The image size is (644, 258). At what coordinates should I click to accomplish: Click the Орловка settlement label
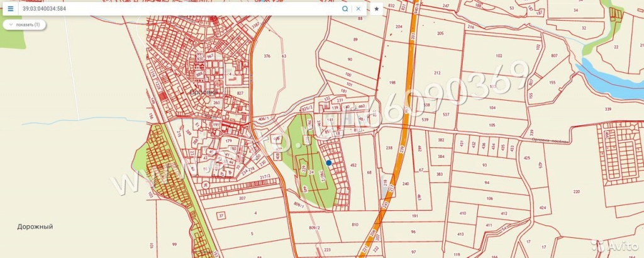[x=203, y=92]
